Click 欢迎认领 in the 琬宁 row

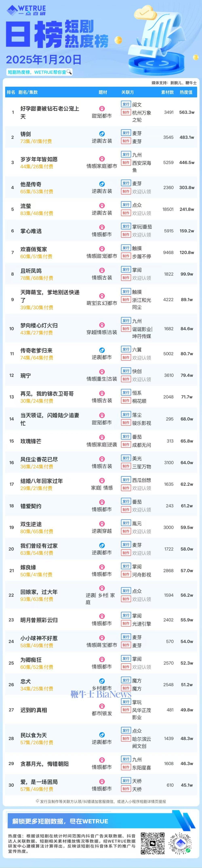coord(142,379)
